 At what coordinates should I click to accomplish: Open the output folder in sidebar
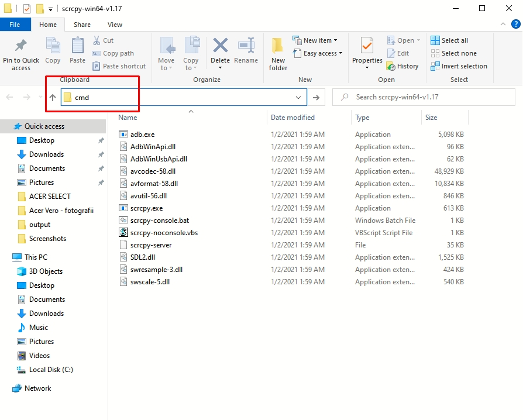tap(40, 225)
